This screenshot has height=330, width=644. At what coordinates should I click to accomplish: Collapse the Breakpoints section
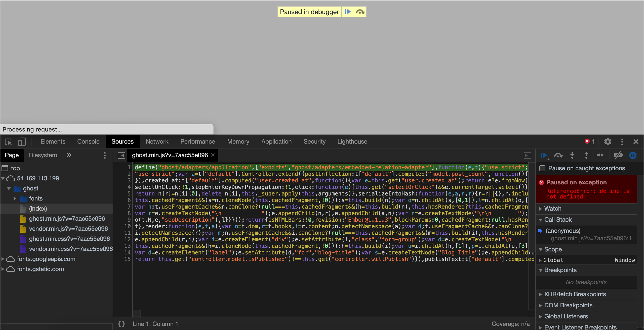[586, 270]
